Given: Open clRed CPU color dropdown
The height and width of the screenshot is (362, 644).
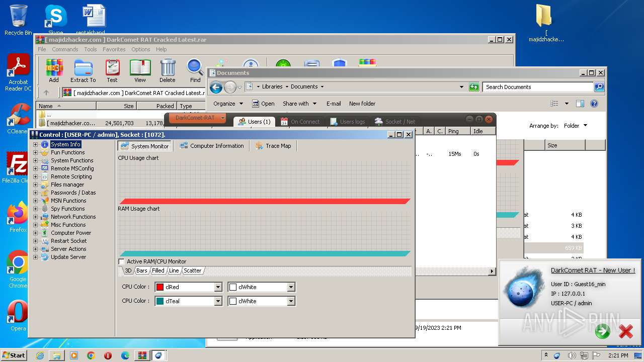Looking at the screenshot, I should pyautogui.click(x=218, y=287).
